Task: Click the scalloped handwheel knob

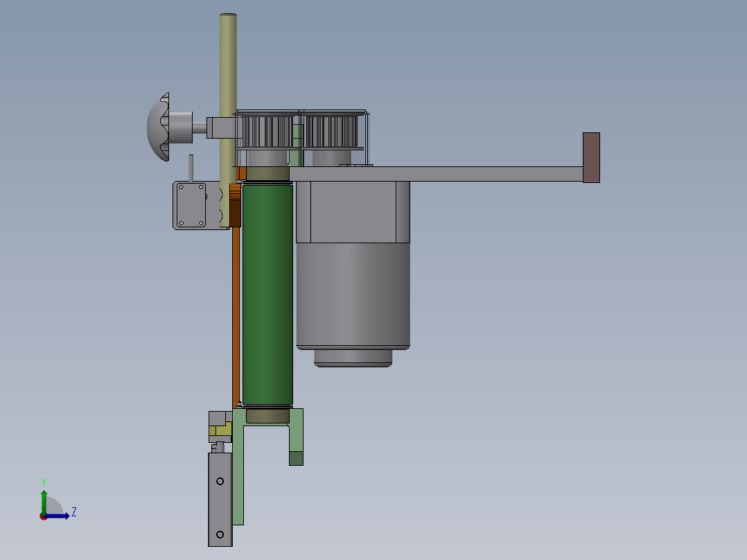Action: [159, 127]
